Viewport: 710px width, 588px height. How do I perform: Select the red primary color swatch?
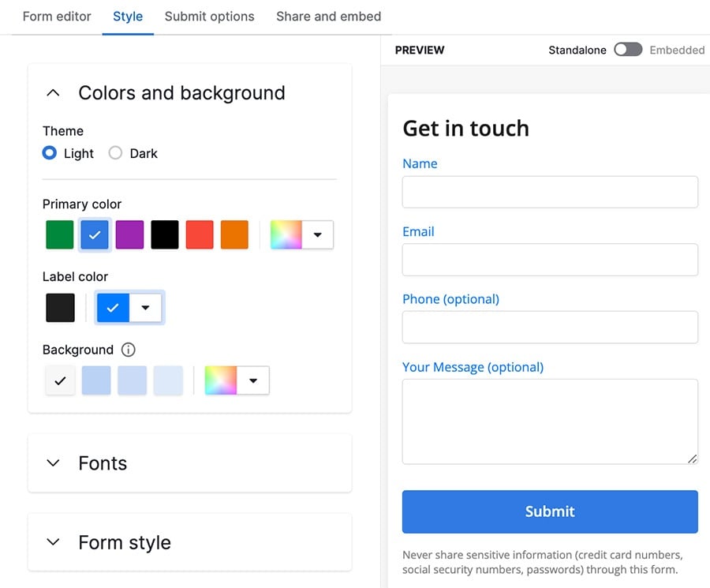coord(199,234)
